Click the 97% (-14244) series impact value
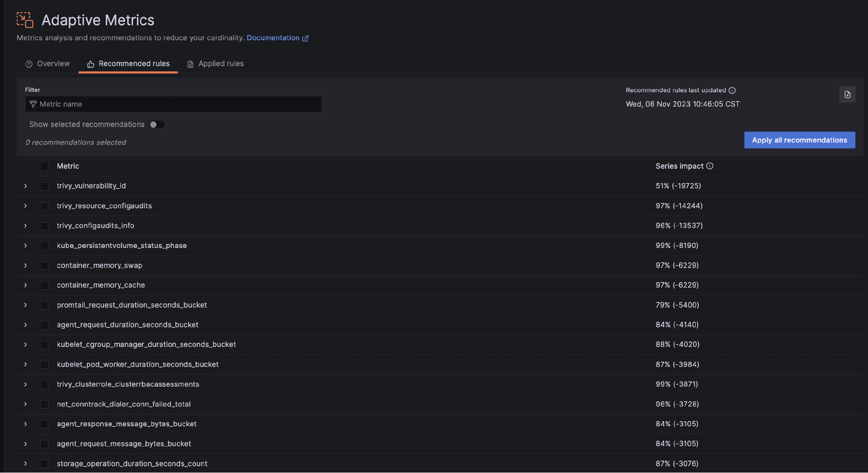Viewport: 868px width, 473px height. 679,206
